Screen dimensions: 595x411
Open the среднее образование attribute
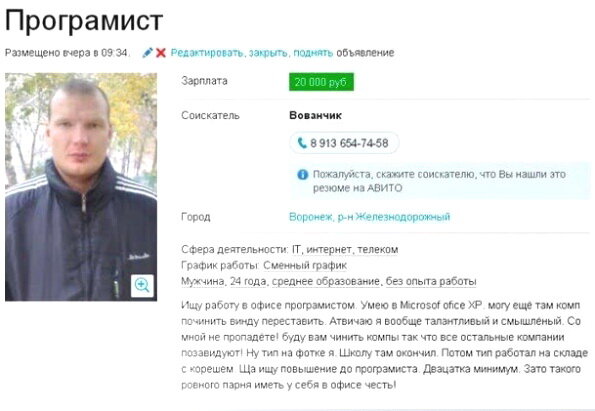click(326, 281)
